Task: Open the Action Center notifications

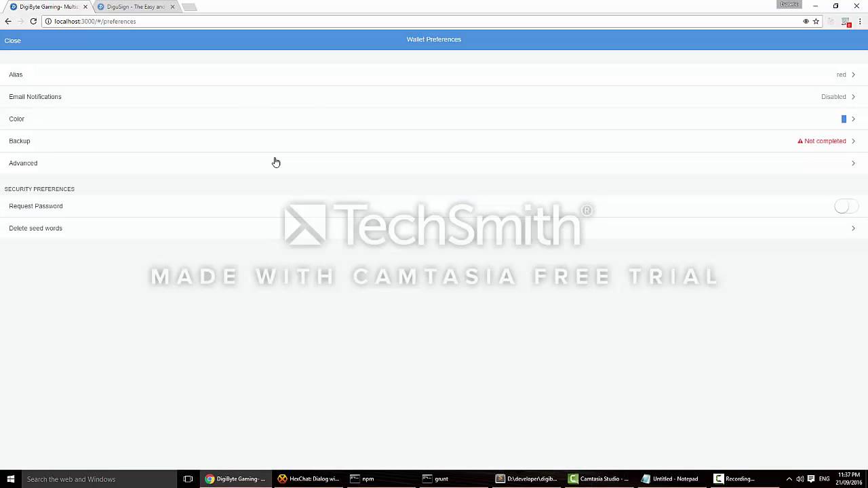Action: tap(810, 479)
